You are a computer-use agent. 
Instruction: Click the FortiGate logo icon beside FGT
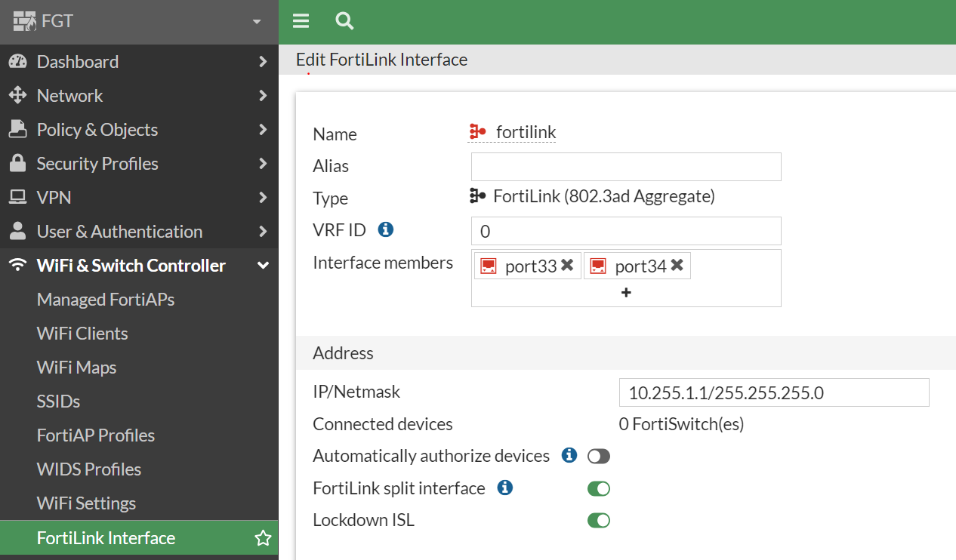(24, 21)
